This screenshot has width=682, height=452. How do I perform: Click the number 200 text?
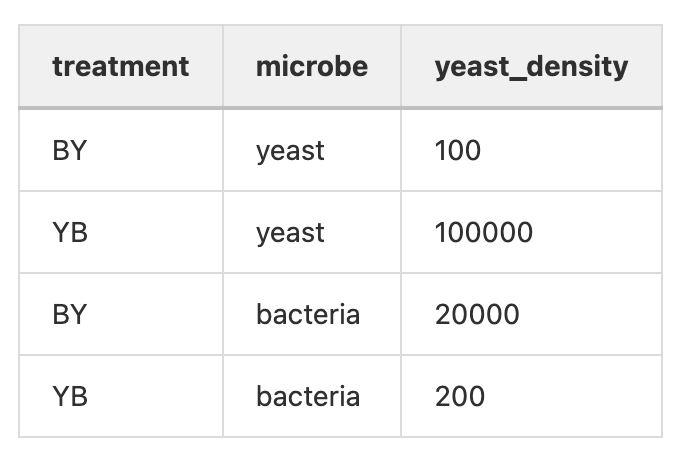[460, 396]
